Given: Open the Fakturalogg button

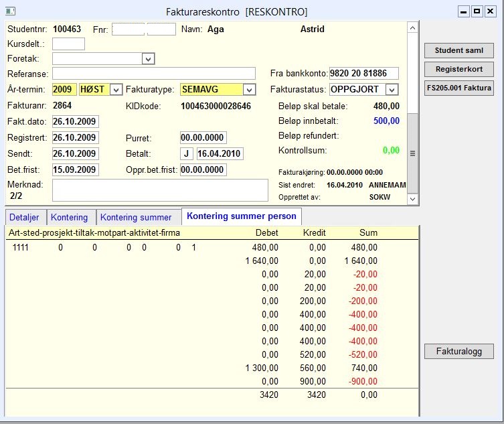Looking at the screenshot, I should click(x=458, y=351).
